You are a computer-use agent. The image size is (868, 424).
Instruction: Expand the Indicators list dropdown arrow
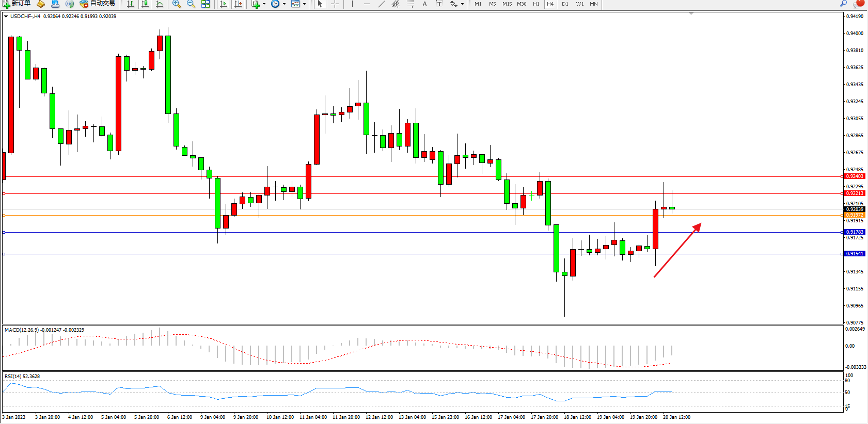click(x=264, y=4)
